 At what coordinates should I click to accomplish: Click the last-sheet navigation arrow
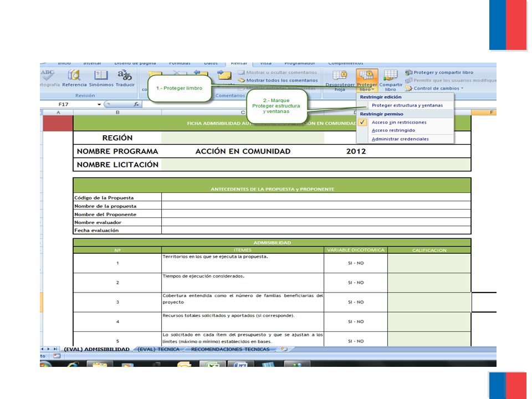(x=55, y=349)
